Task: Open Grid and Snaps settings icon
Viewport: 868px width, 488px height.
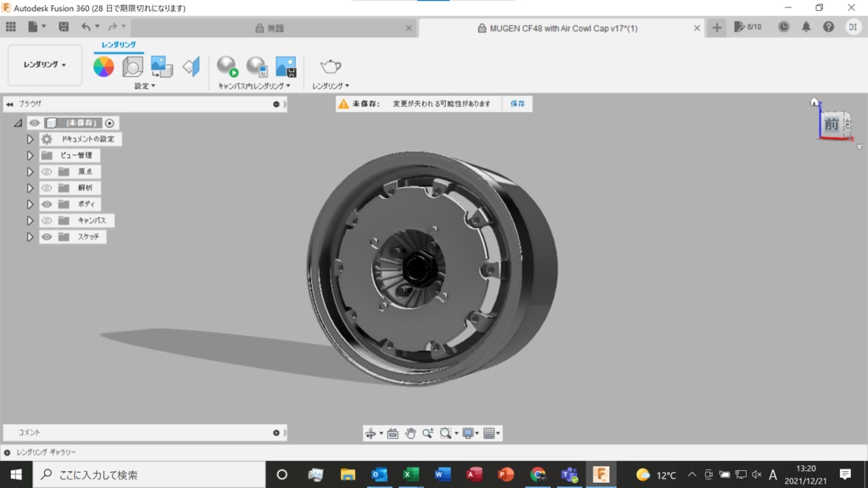Action: [489, 433]
